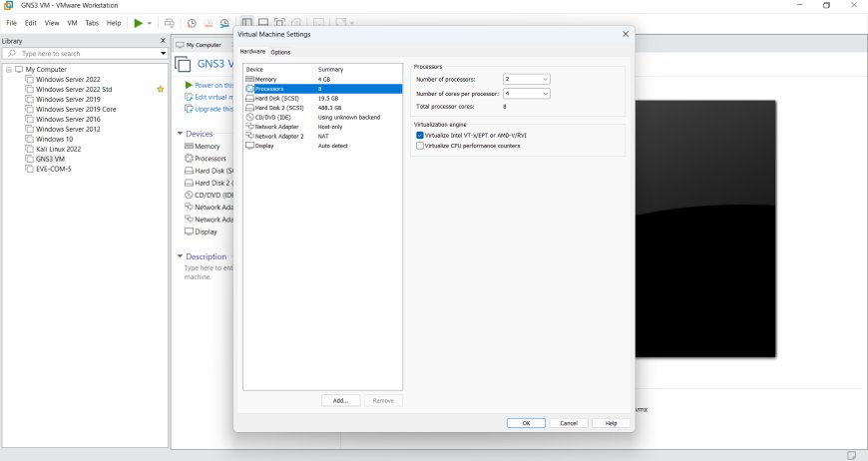Click the thumbnail bar view icon

tap(263, 23)
